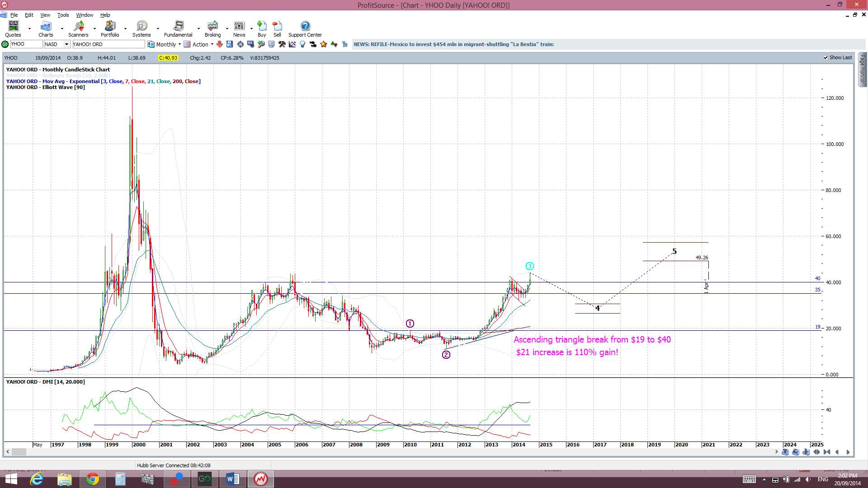Expand the Scanners dropdown arrow
Viewport: 868px width, 488px height.
coord(94,29)
